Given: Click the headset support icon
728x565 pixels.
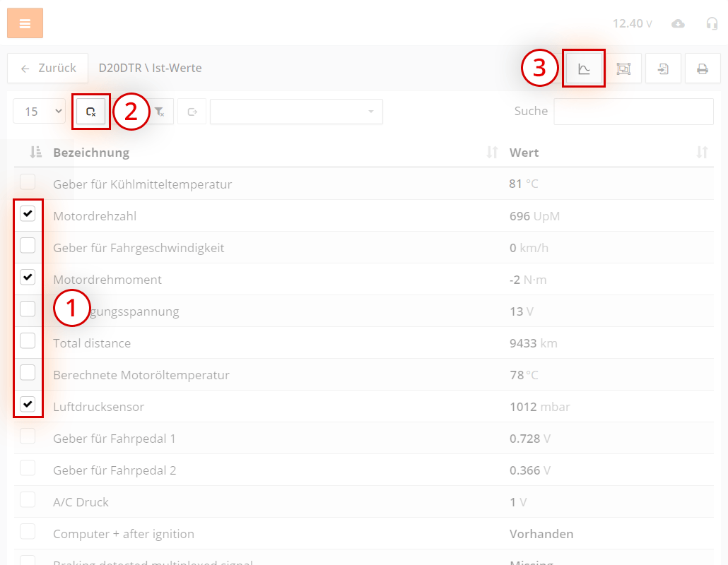Looking at the screenshot, I should coord(712,23).
